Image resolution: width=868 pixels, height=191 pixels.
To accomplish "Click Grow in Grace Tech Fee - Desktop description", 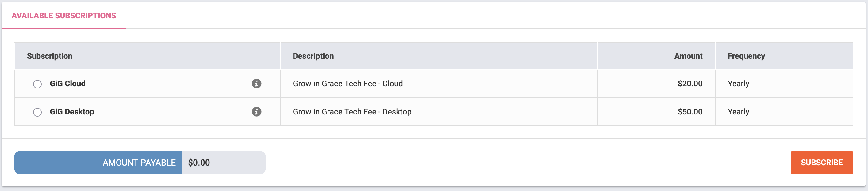I will [x=352, y=112].
